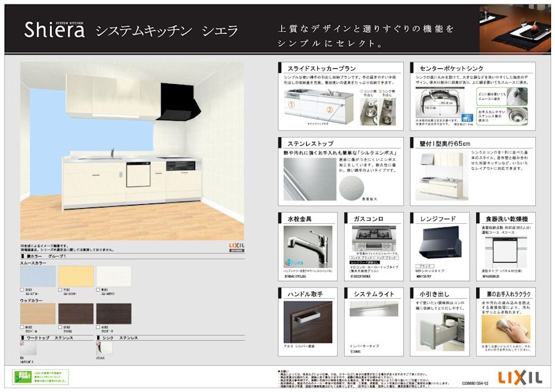555x392 pixels.
Task: Open the dishwasher product photo
Action: (x=506, y=251)
